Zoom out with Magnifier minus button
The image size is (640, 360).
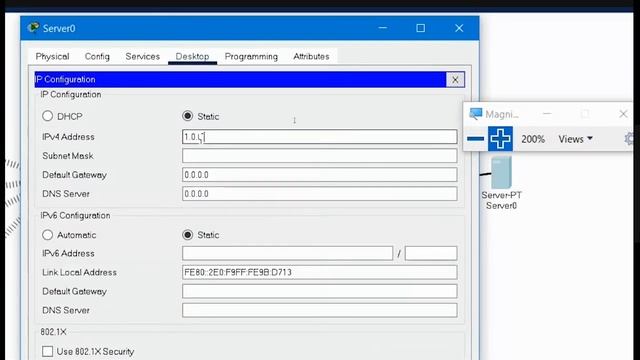pyautogui.click(x=476, y=139)
